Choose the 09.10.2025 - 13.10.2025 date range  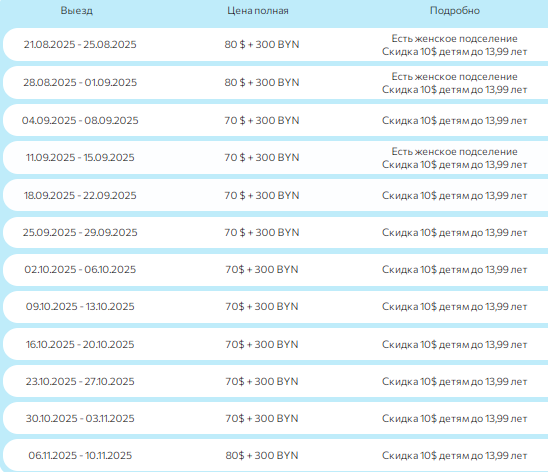point(80,306)
